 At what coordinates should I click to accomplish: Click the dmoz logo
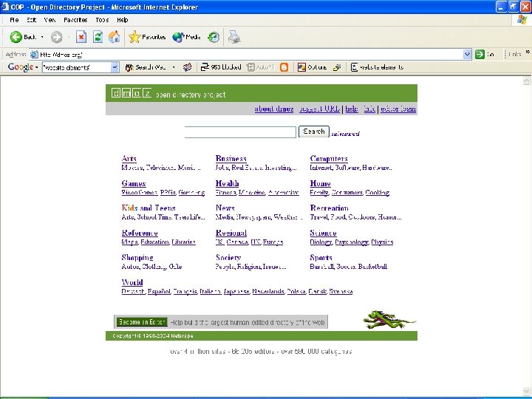tap(132, 93)
